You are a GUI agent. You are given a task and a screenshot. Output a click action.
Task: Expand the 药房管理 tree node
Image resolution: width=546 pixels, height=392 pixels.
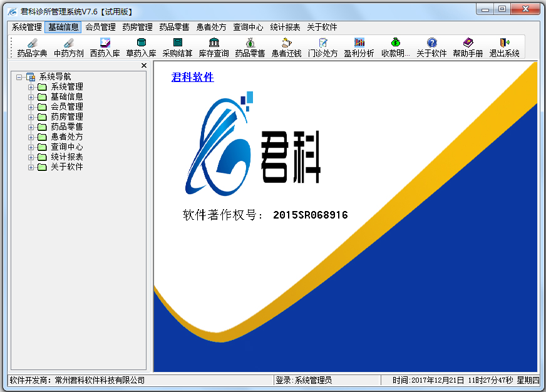coord(31,117)
